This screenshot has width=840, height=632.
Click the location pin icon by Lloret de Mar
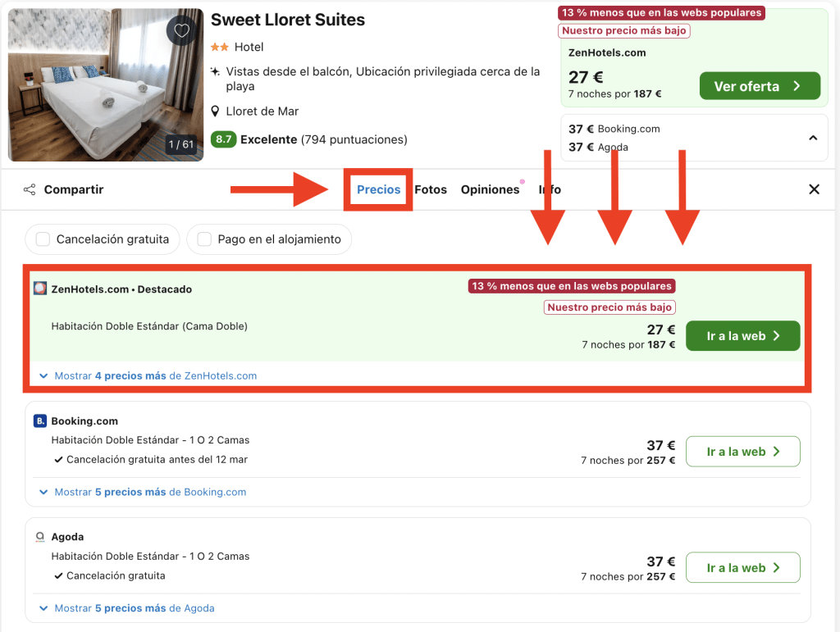point(216,111)
